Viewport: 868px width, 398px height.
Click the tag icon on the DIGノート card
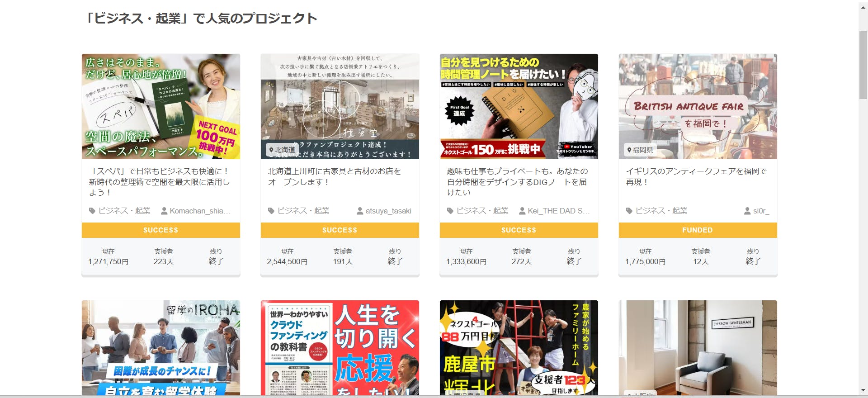(x=450, y=211)
